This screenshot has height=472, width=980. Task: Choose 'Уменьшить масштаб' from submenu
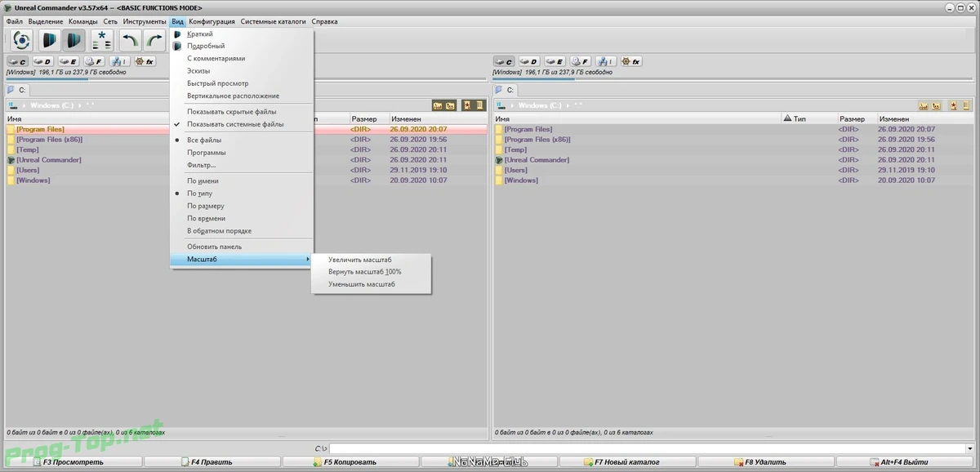[x=372, y=284]
